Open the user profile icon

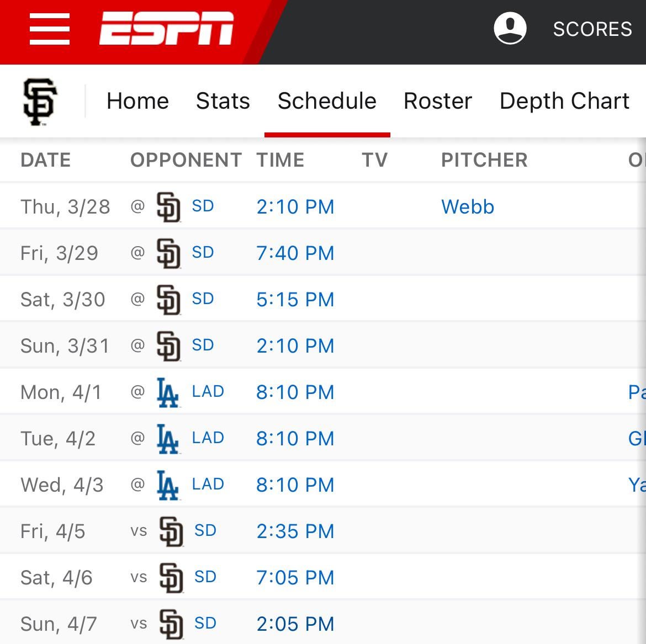(510, 28)
